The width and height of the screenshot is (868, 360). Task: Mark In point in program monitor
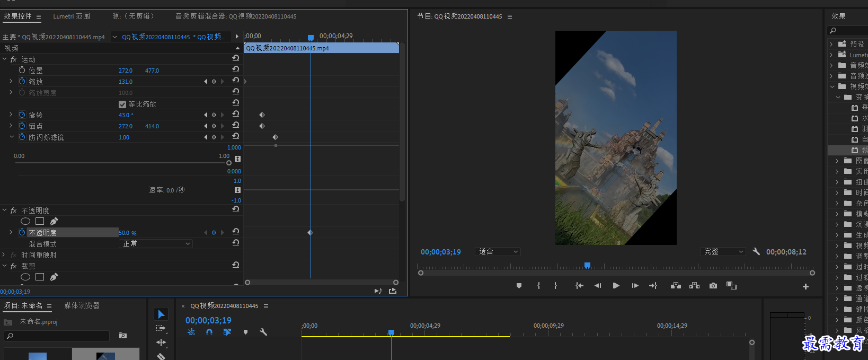538,286
